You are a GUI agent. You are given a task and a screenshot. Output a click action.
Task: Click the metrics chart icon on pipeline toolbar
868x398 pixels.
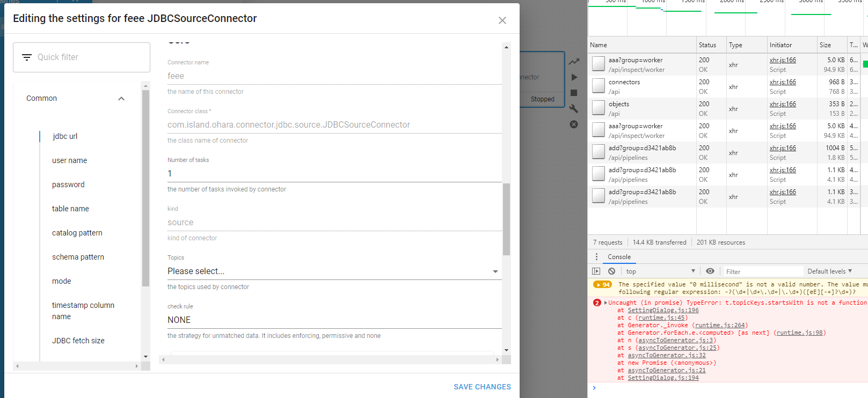pos(574,62)
